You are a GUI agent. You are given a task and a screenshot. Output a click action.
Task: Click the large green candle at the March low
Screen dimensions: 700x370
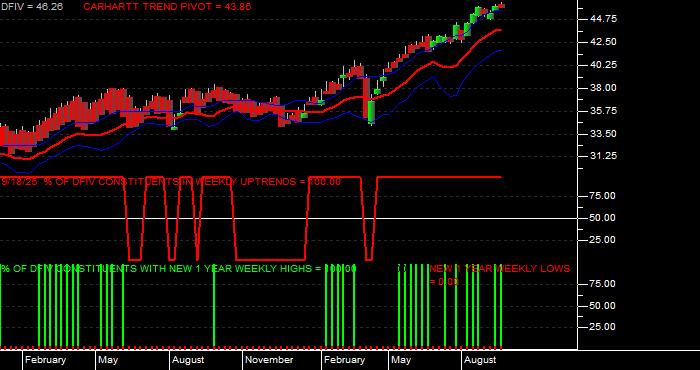pyautogui.click(x=371, y=111)
